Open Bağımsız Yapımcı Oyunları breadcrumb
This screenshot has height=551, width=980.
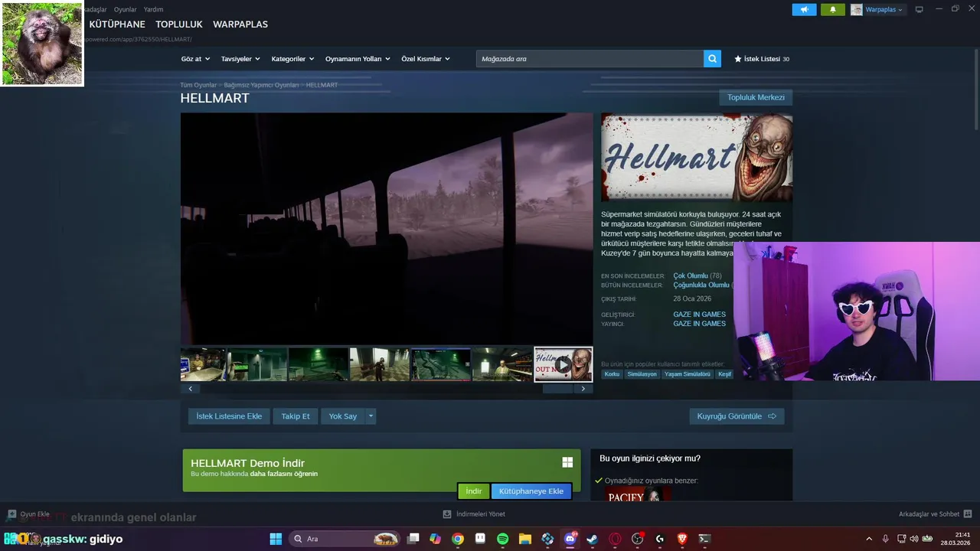tap(261, 85)
